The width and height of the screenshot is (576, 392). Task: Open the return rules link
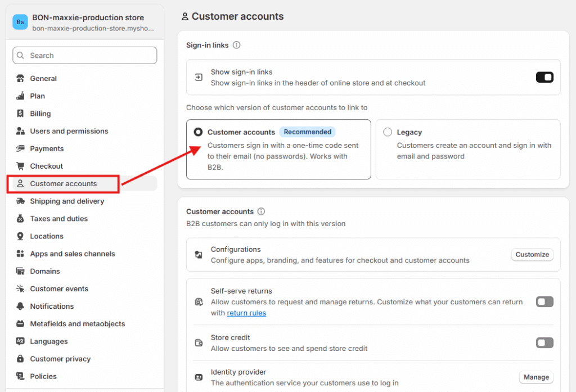pyautogui.click(x=246, y=313)
